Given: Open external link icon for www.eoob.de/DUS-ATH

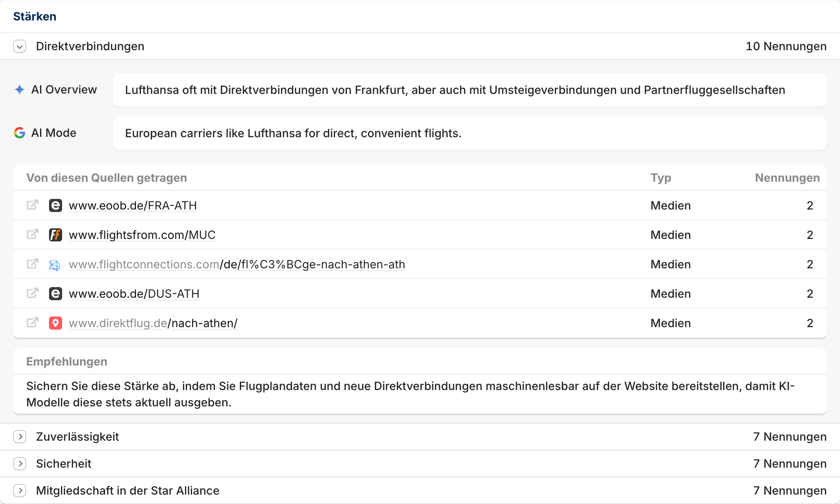Looking at the screenshot, I should (33, 293).
